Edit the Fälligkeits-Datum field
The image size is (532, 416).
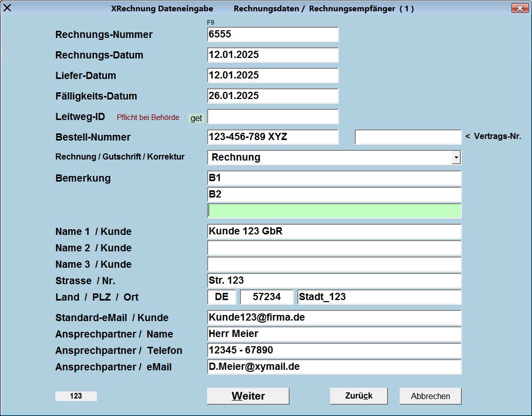tap(273, 96)
